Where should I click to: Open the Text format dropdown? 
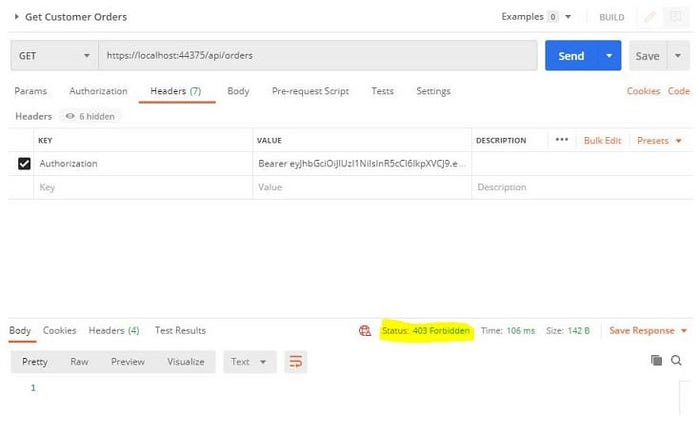[250, 362]
